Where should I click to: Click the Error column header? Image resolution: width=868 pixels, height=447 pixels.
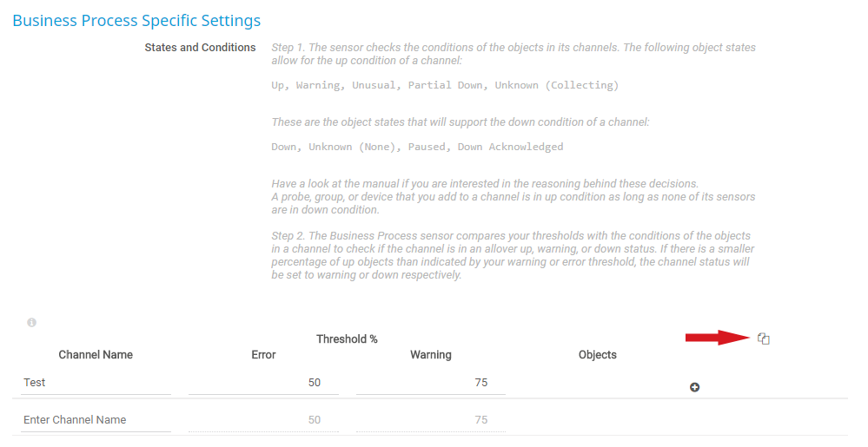tap(263, 355)
